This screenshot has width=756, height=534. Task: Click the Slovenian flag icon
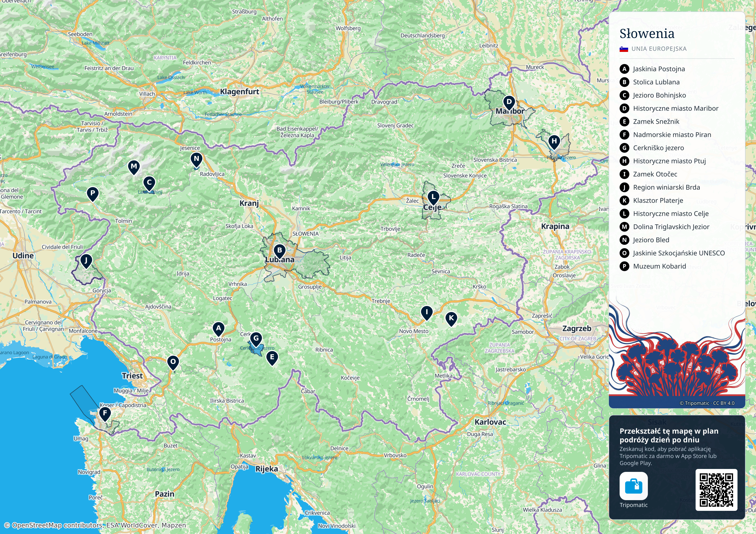pos(624,49)
